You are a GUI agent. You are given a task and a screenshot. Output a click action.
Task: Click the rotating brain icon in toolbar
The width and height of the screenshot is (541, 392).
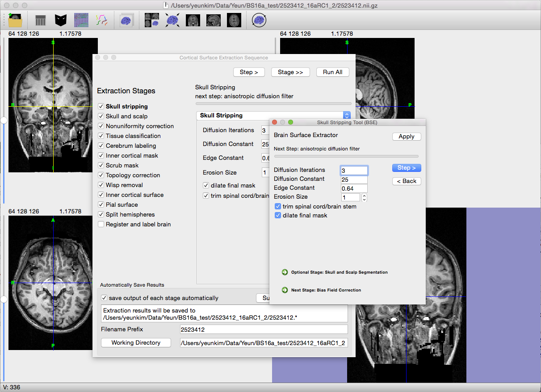[259, 20]
